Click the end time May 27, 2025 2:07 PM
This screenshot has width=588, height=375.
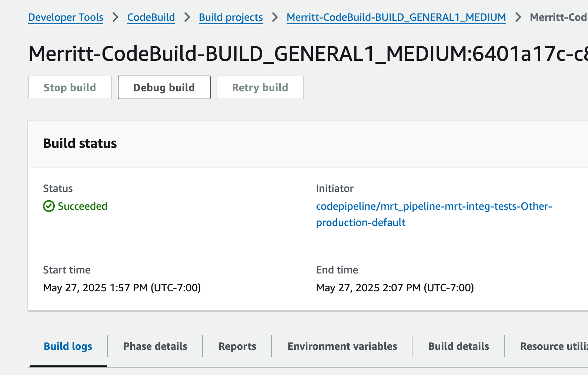[x=395, y=288]
